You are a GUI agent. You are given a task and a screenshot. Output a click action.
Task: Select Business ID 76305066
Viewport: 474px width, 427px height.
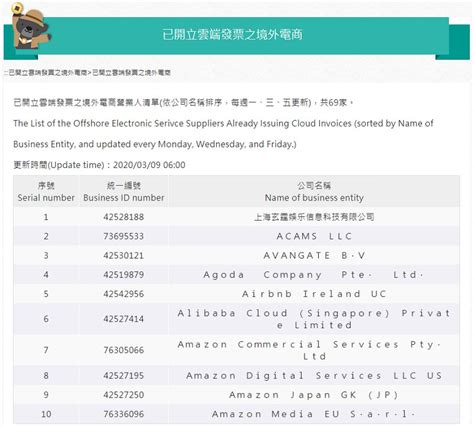tap(124, 350)
